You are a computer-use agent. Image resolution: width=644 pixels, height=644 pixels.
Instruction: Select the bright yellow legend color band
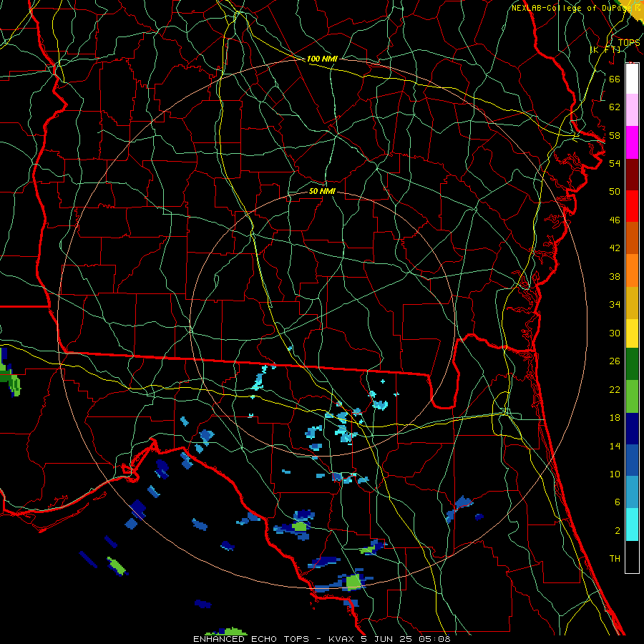pyautogui.click(x=632, y=333)
